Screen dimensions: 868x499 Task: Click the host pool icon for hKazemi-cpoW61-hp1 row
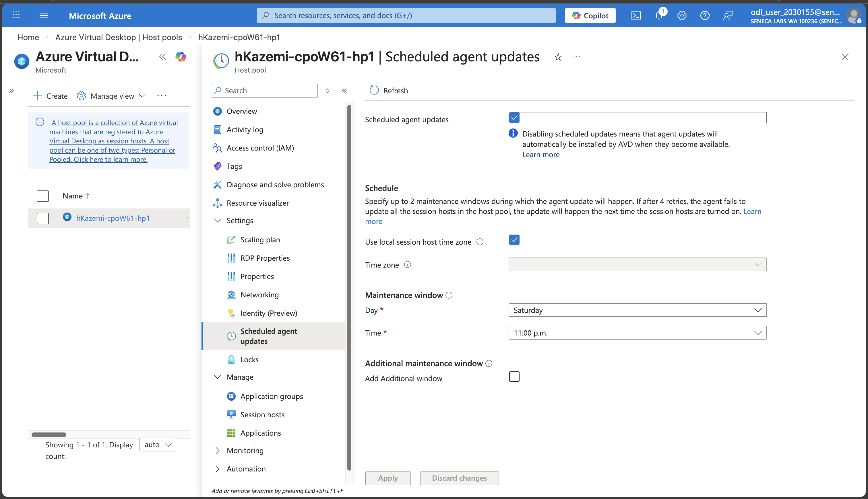click(x=67, y=217)
